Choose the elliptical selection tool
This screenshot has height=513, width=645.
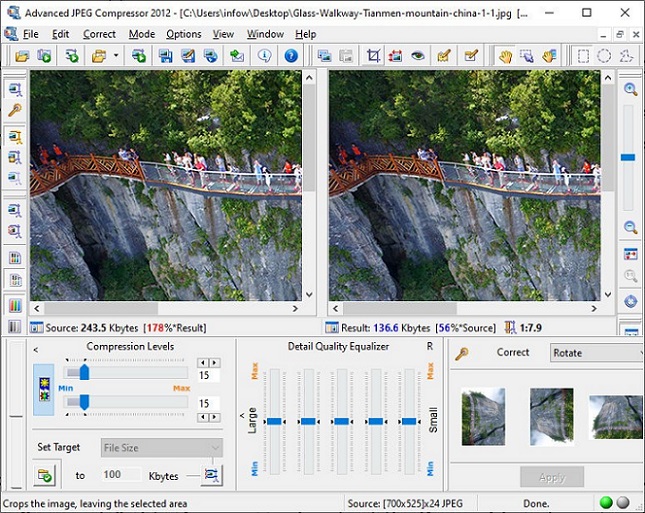(x=604, y=56)
